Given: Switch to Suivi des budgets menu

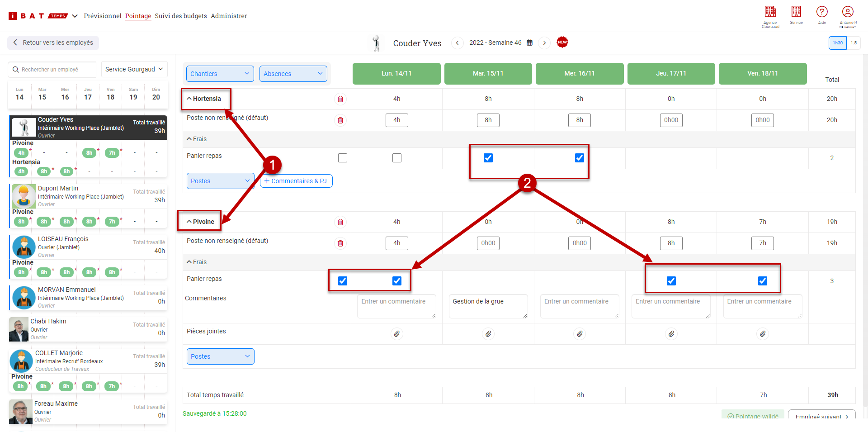Looking at the screenshot, I should [x=180, y=16].
